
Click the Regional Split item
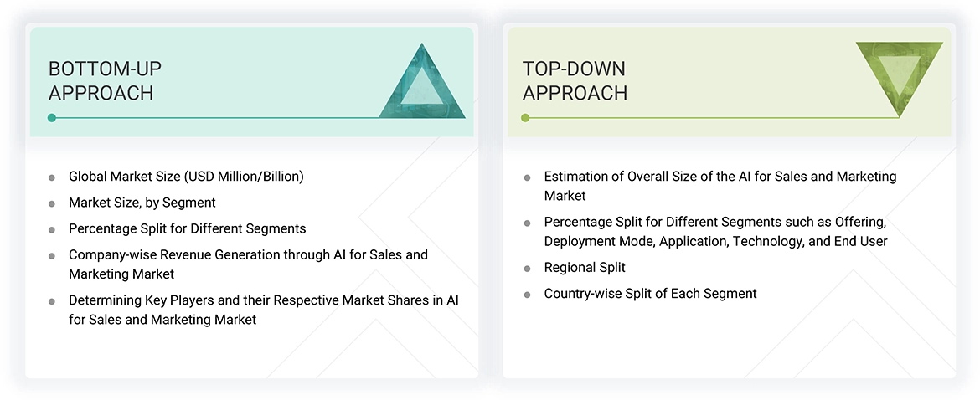585,268
